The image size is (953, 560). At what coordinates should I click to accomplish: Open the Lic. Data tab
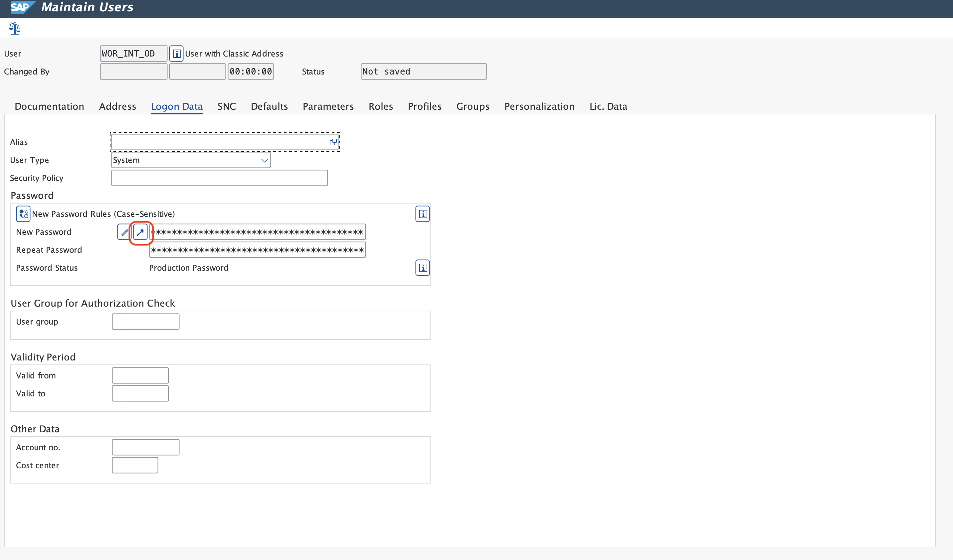coord(608,106)
